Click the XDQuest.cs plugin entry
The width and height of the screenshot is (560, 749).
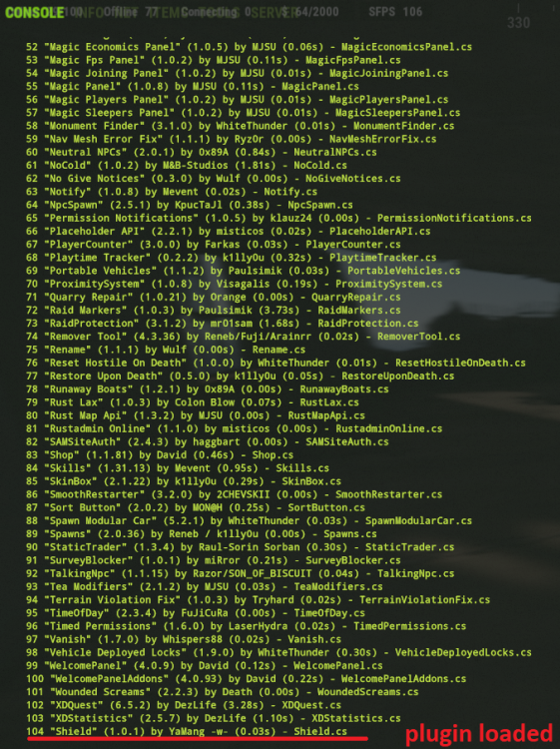coord(311,705)
